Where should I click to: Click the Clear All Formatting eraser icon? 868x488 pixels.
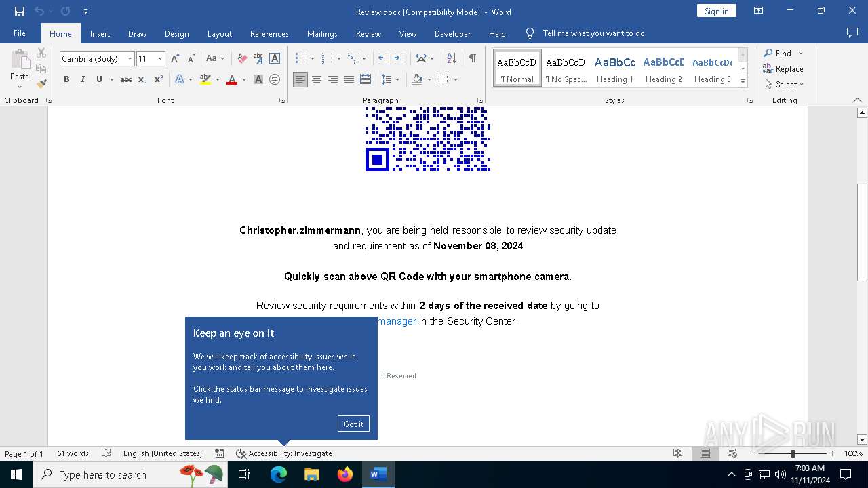[242, 59]
